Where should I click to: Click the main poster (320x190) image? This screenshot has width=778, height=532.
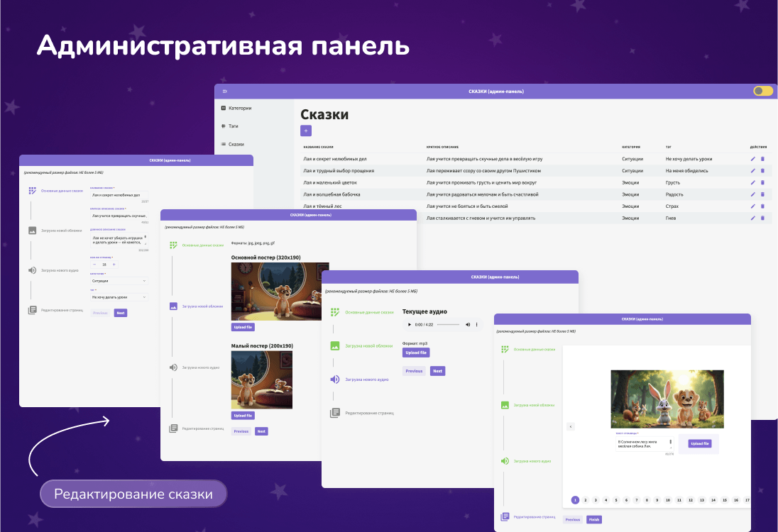[280, 292]
